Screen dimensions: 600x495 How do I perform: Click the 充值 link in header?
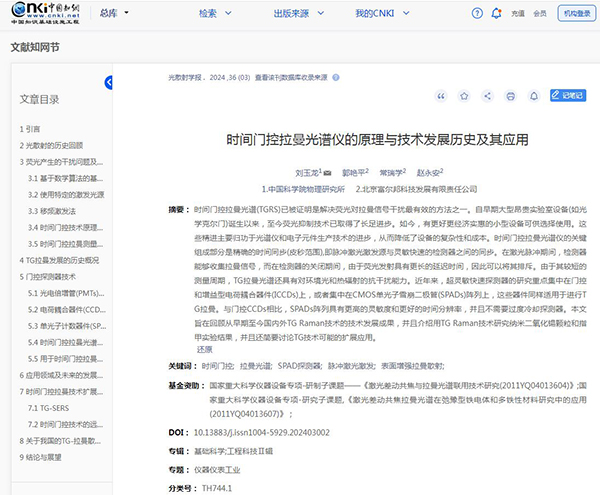(517, 14)
